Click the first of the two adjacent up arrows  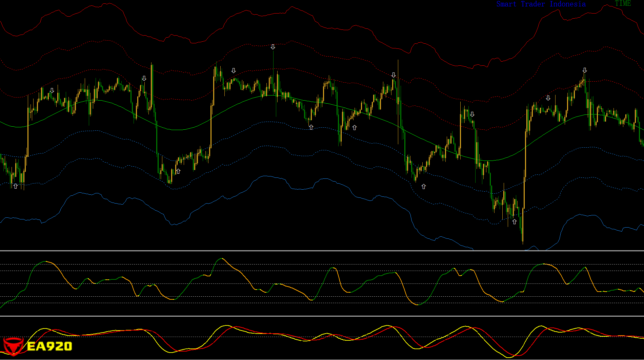(311, 127)
